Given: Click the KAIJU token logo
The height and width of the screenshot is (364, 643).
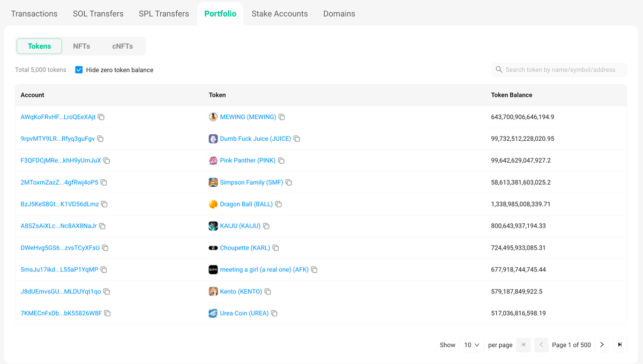Looking at the screenshot, I should tap(213, 226).
